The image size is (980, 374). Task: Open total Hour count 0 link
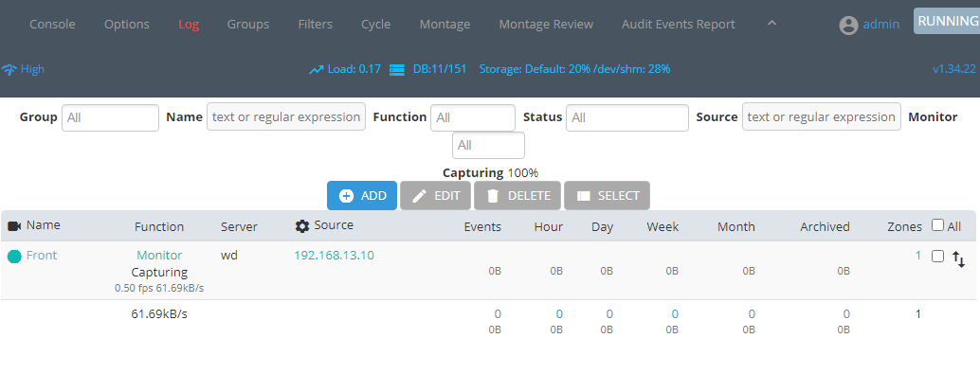[559, 314]
